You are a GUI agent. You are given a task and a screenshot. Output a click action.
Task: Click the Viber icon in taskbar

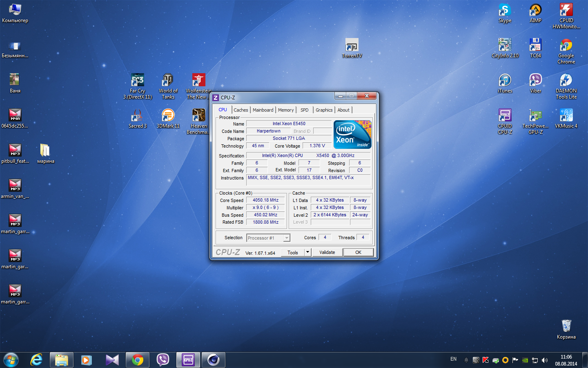click(163, 360)
